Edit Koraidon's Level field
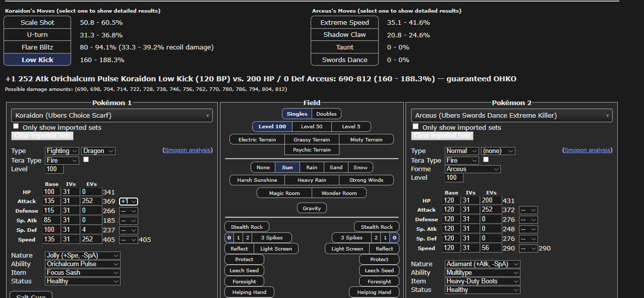The height and width of the screenshot is (298, 644). [54, 169]
